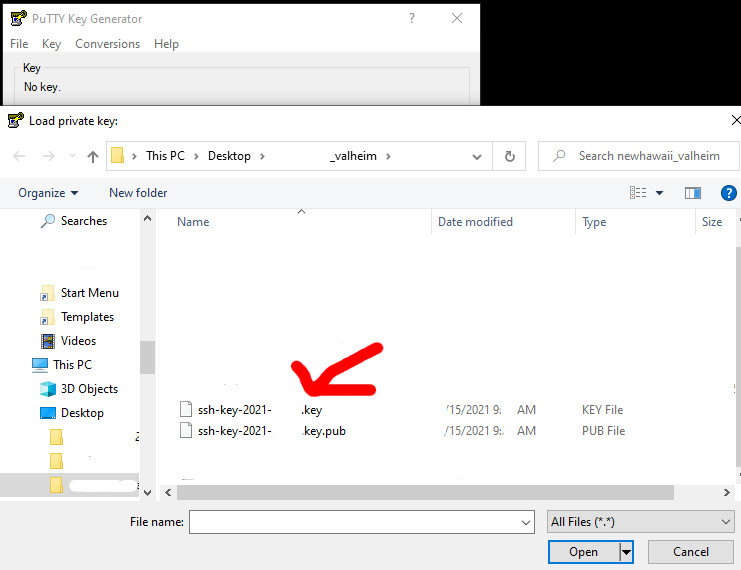Cancel the Load private key dialog
Image resolution: width=741 pixels, height=570 pixels.
click(690, 552)
